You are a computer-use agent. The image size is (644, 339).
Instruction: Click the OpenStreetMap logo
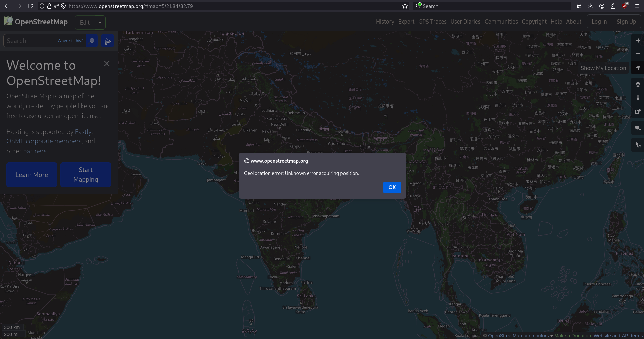coord(36,22)
